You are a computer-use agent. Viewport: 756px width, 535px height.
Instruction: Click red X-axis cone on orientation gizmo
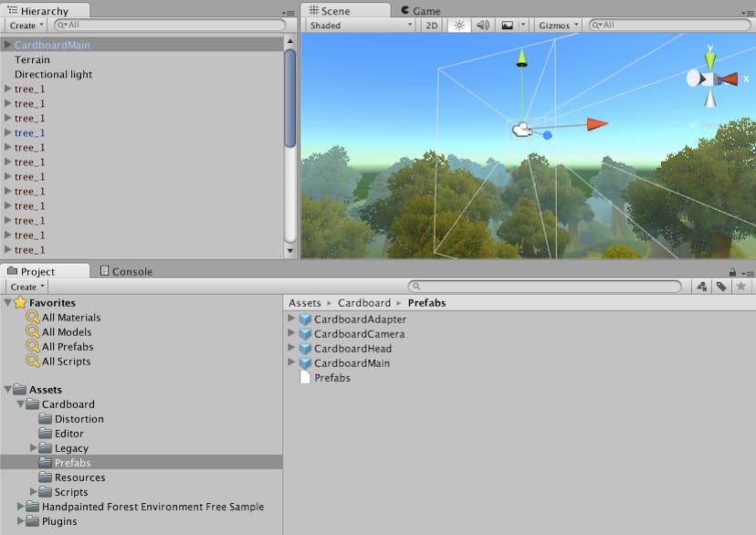coord(728,79)
